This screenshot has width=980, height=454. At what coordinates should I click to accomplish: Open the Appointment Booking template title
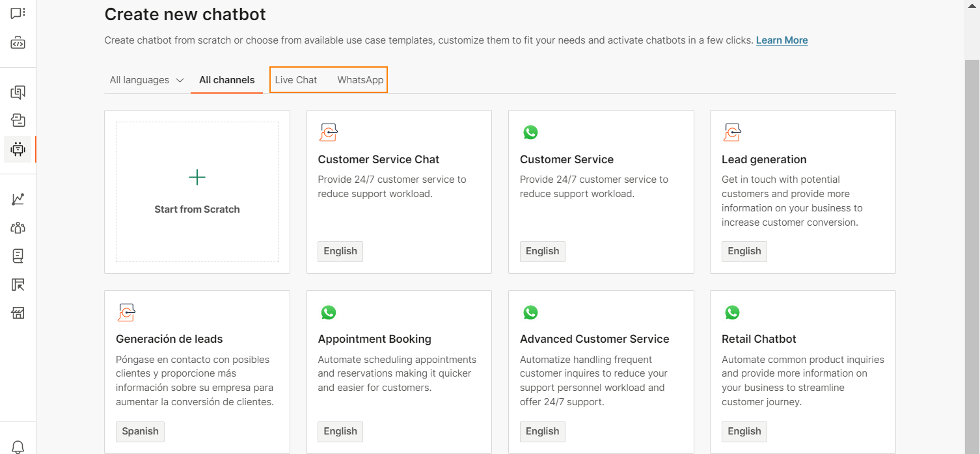pos(375,339)
